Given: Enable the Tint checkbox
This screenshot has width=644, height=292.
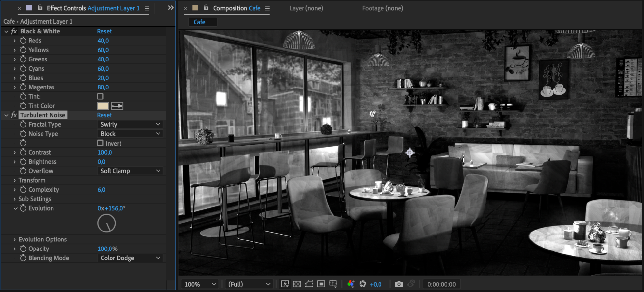Looking at the screenshot, I should (x=101, y=97).
